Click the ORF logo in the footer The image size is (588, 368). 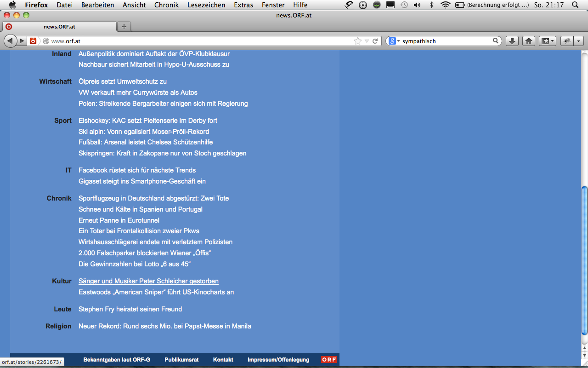(x=329, y=360)
